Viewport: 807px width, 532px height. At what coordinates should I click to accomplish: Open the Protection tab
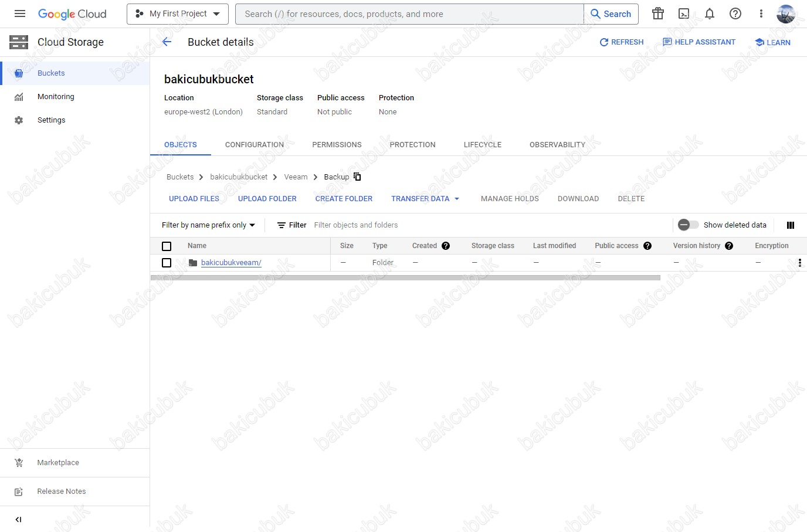413,145
